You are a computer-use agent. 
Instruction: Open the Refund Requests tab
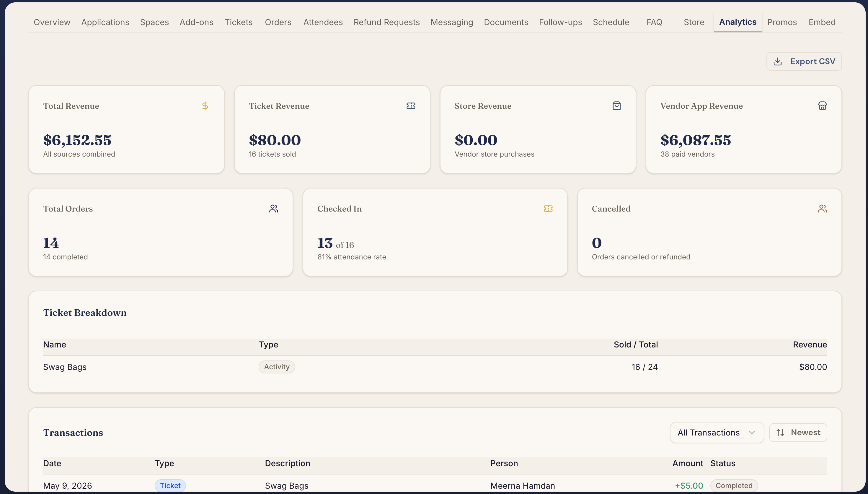387,22
